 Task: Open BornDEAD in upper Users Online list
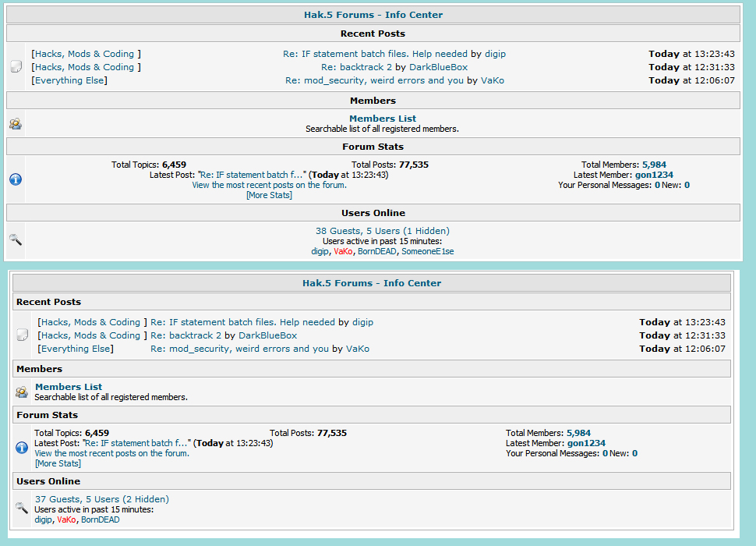click(x=377, y=251)
